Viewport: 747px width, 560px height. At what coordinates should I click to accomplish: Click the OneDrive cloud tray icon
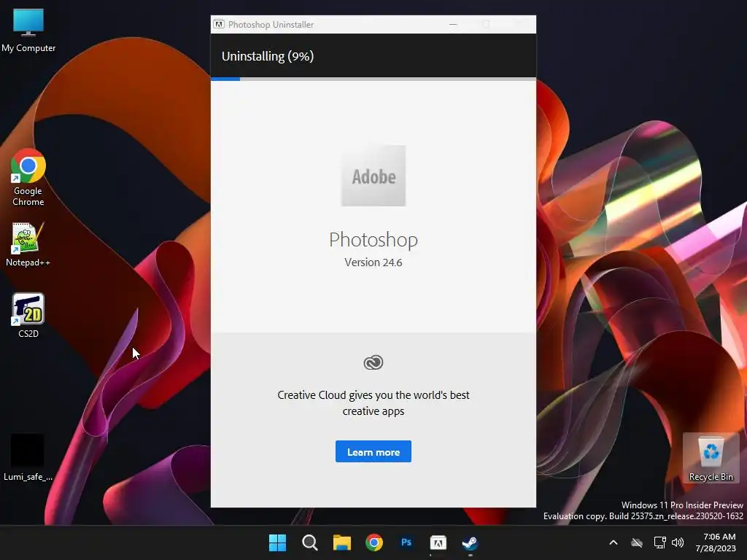[x=637, y=542]
